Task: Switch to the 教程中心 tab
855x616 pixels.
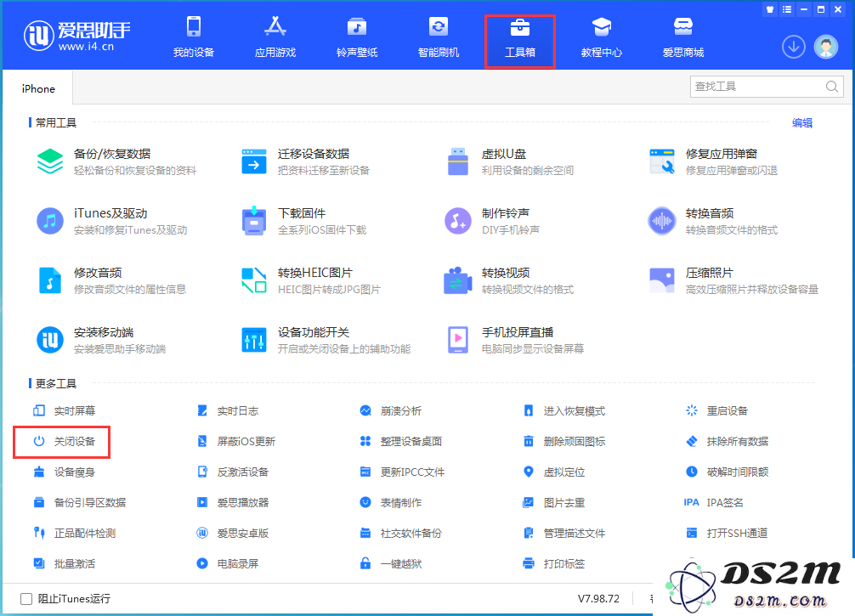Action: [x=602, y=37]
